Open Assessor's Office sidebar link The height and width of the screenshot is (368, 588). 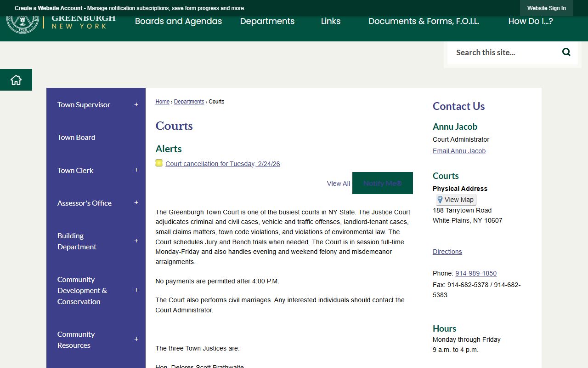coord(85,203)
